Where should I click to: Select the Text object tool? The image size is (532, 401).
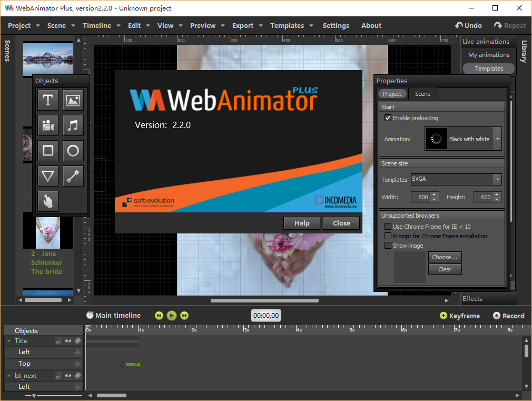(x=48, y=100)
